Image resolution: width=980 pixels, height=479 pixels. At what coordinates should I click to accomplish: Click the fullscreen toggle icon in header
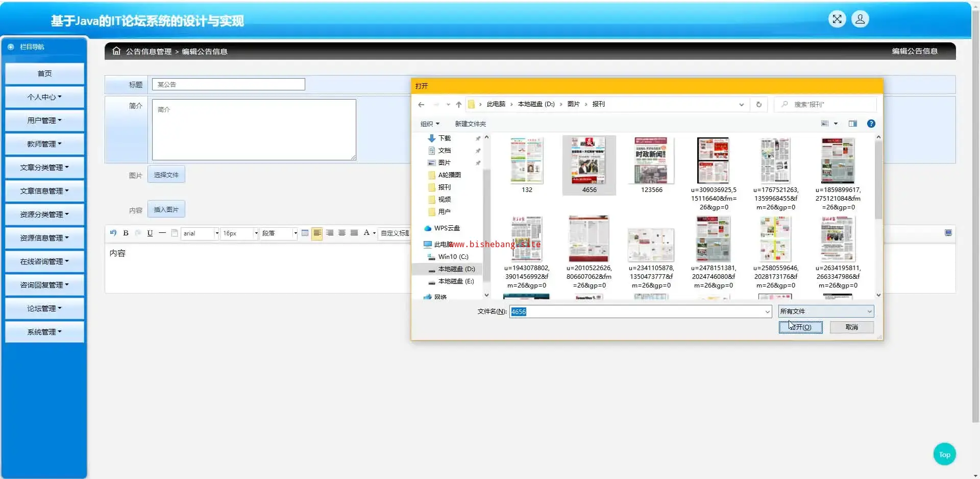(x=837, y=19)
